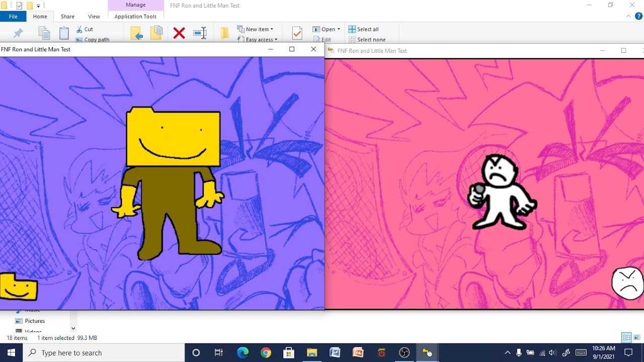Click Ron folder character in purple window

tap(169, 183)
